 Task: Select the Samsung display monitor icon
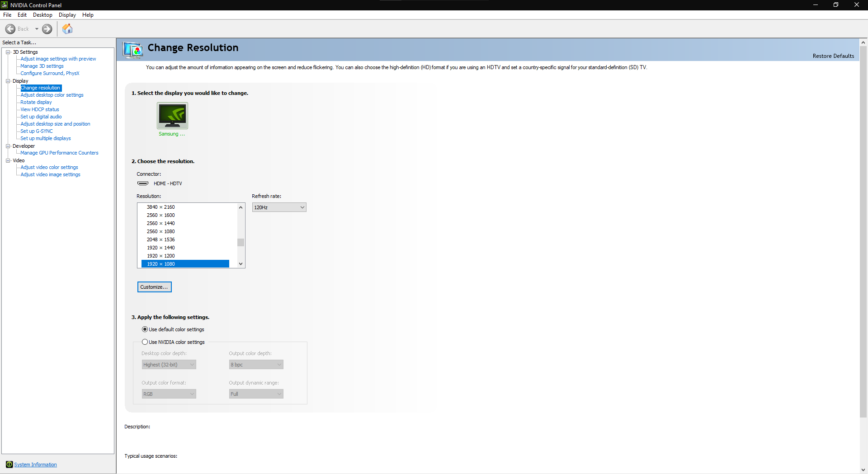coord(172,116)
